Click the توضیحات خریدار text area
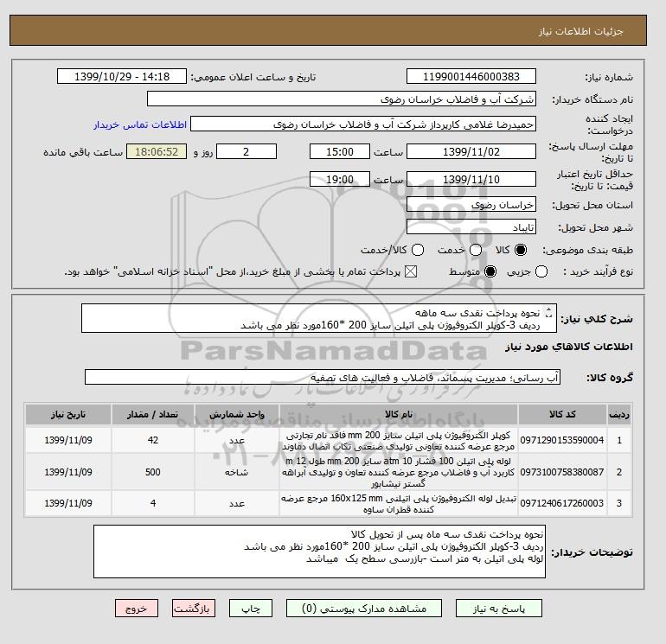666x644 pixels. pos(319,552)
